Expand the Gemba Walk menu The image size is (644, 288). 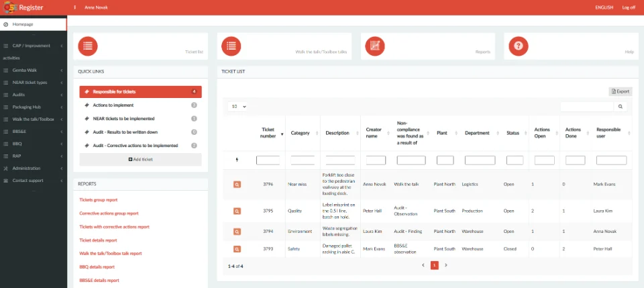[x=34, y=70]
